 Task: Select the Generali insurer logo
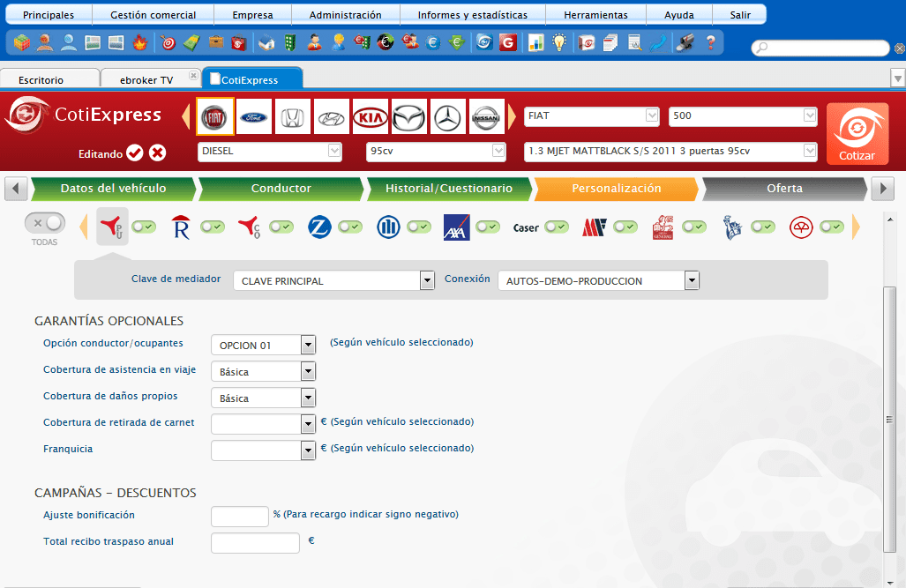(x=663, y=227)
